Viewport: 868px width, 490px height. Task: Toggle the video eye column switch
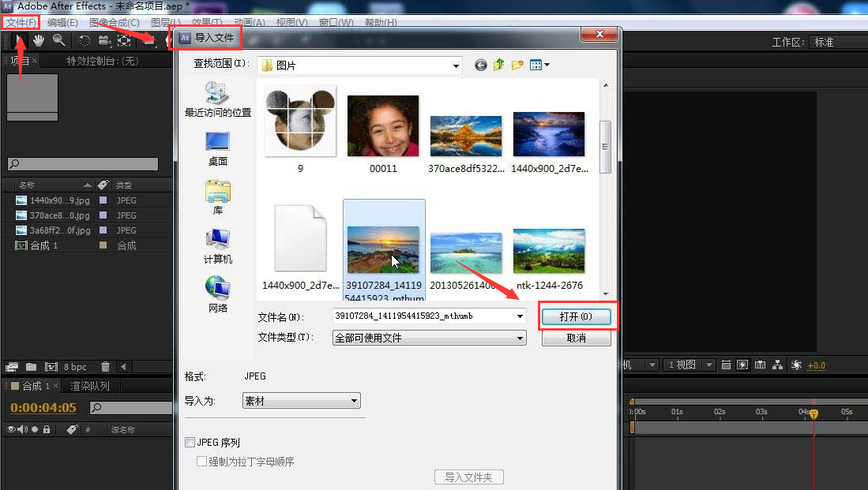coord(10,429)
